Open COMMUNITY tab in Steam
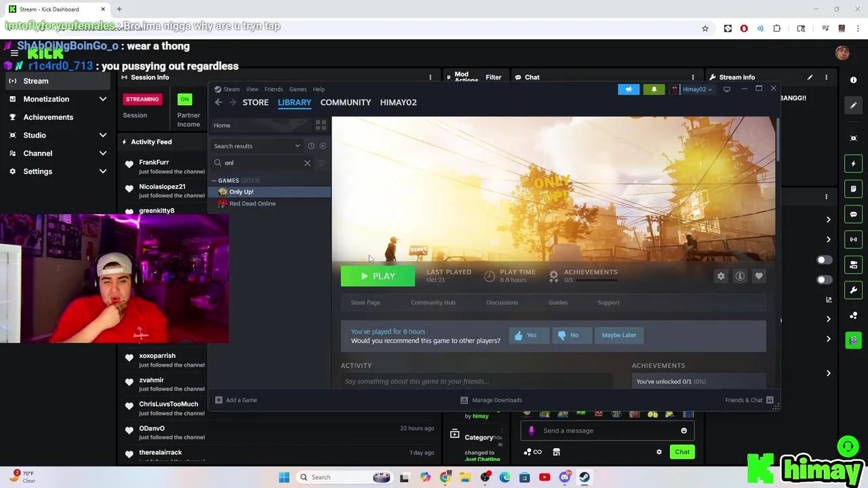The width and height of the screenshot is (868, 488). coord(346,102)
